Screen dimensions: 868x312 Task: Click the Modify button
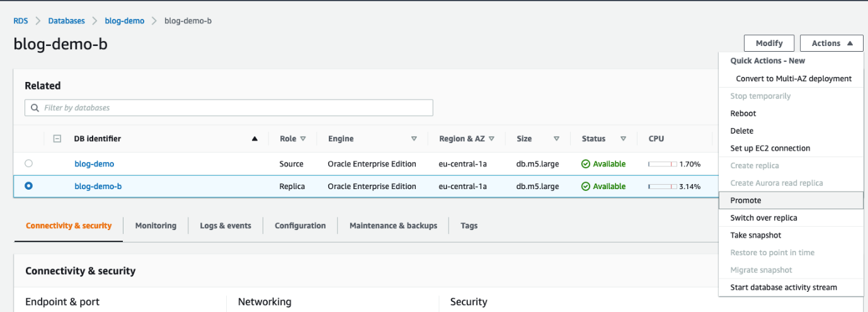[769, 43]
